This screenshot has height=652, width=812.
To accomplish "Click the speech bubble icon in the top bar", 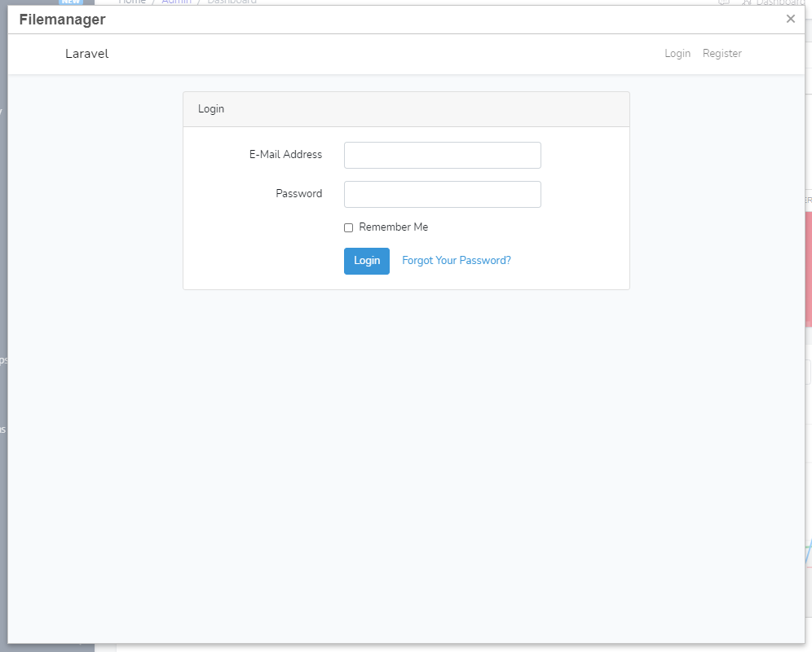I will pos(722,2).
